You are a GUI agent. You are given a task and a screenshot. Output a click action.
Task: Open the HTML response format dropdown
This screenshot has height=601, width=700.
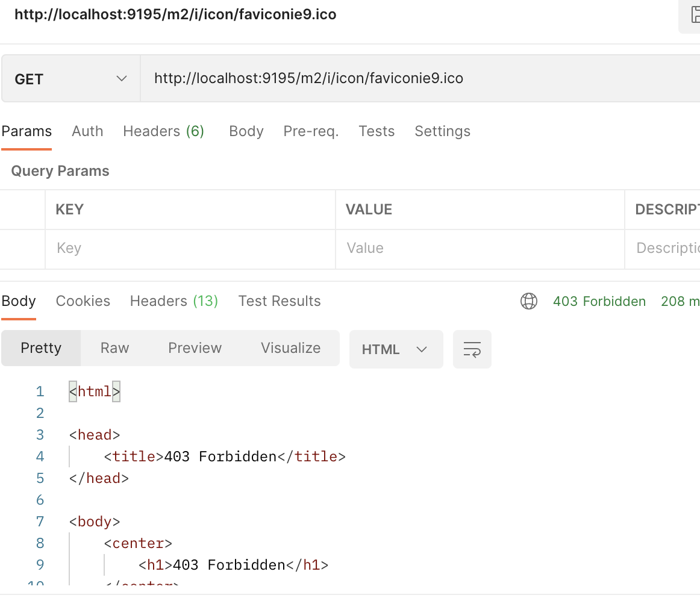(396, 349)
